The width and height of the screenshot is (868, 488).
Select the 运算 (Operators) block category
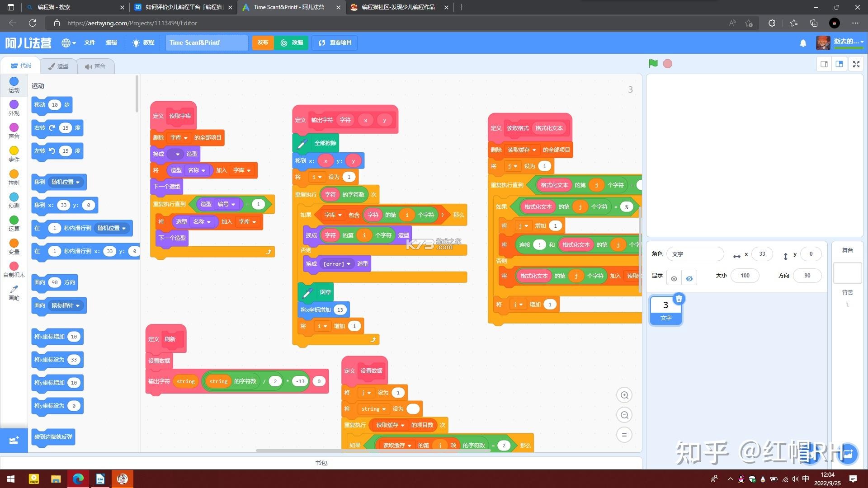click(14, 224)
